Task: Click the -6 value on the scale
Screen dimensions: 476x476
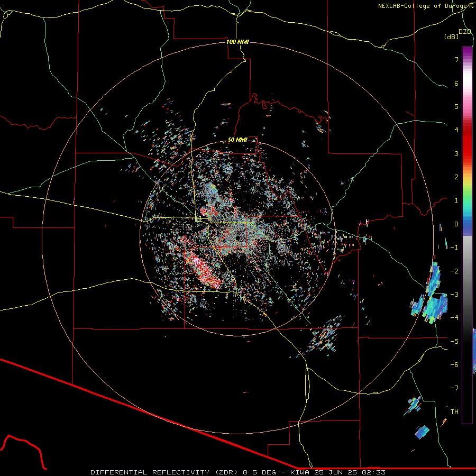Action: pos(454,365)
